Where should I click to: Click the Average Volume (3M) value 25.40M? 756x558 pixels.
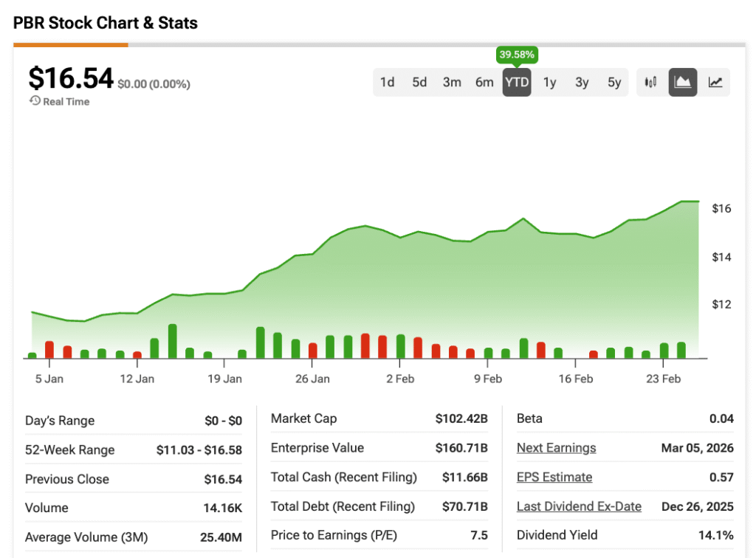tap(221, 537)
